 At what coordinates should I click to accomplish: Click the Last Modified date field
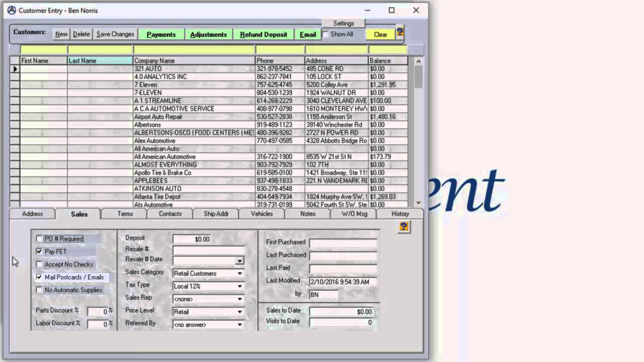point(343,282)
